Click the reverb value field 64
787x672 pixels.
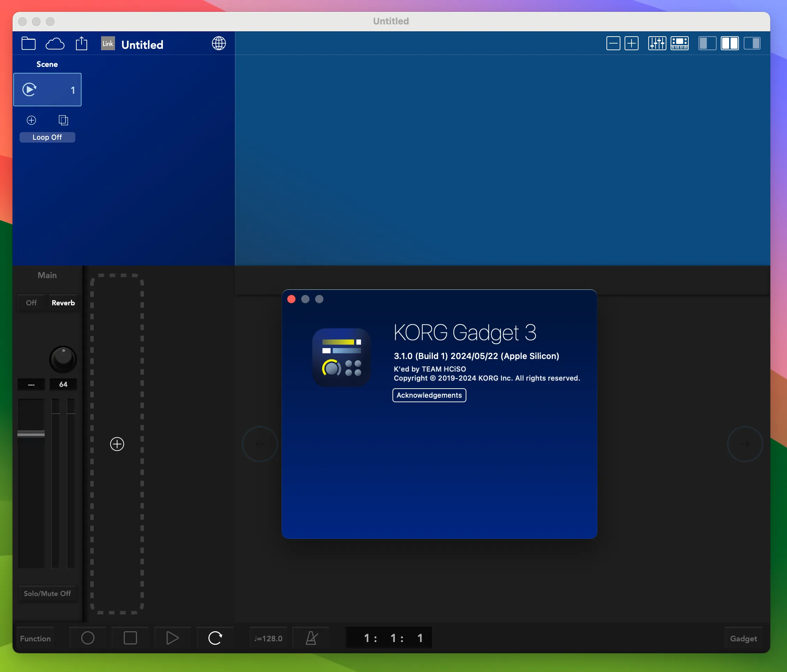(x=63, y=384)
